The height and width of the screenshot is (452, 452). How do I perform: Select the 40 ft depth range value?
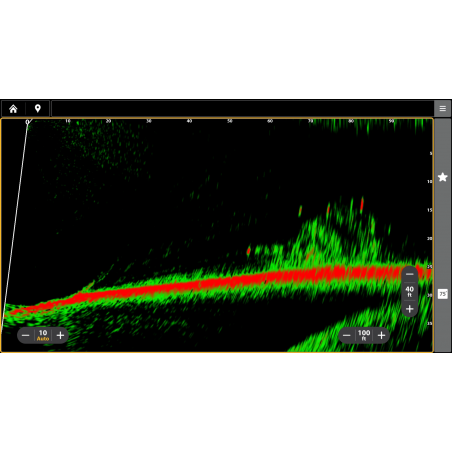[410, 291]
